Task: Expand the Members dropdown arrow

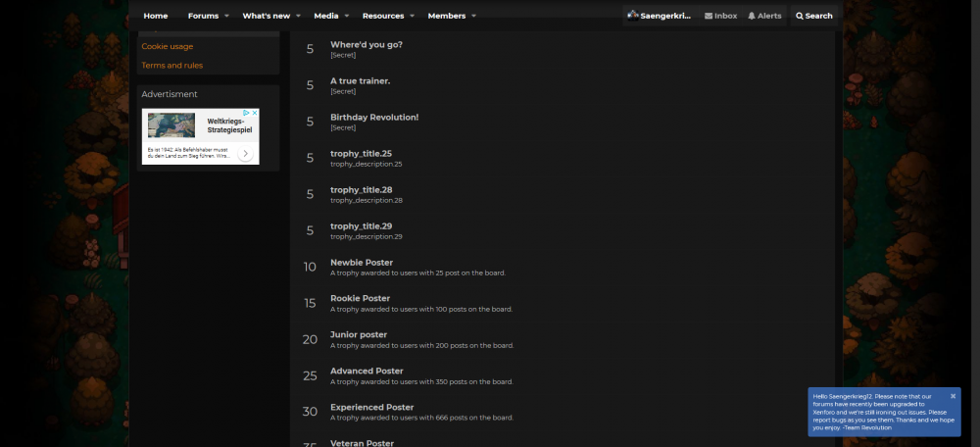Action: tap(473, 16)
